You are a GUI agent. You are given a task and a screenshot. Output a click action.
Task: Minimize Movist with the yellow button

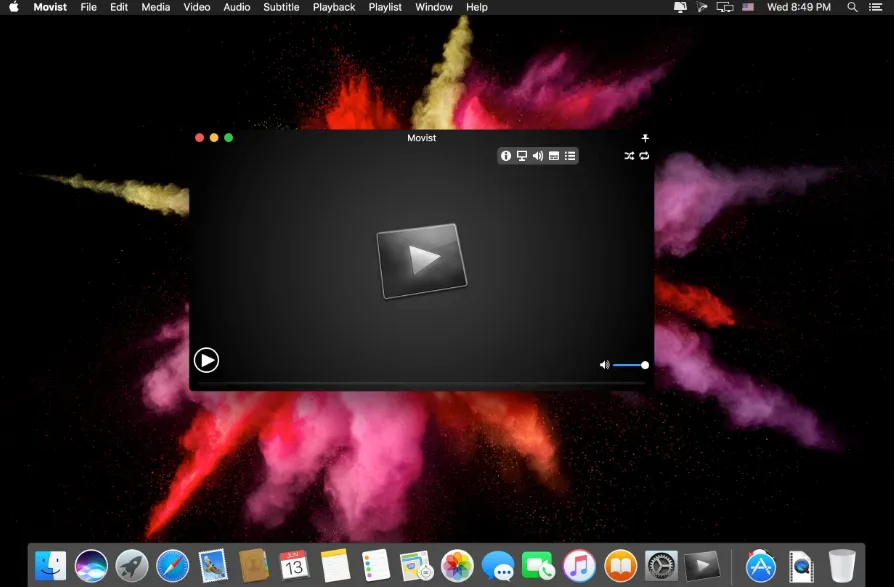point(214,138)
